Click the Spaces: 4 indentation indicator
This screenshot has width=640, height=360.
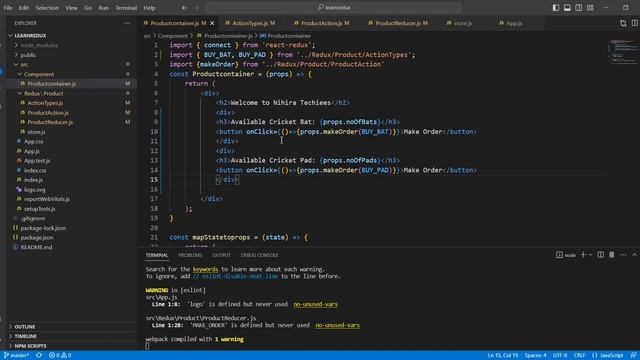pyautogui.click(x=536, y=356)
